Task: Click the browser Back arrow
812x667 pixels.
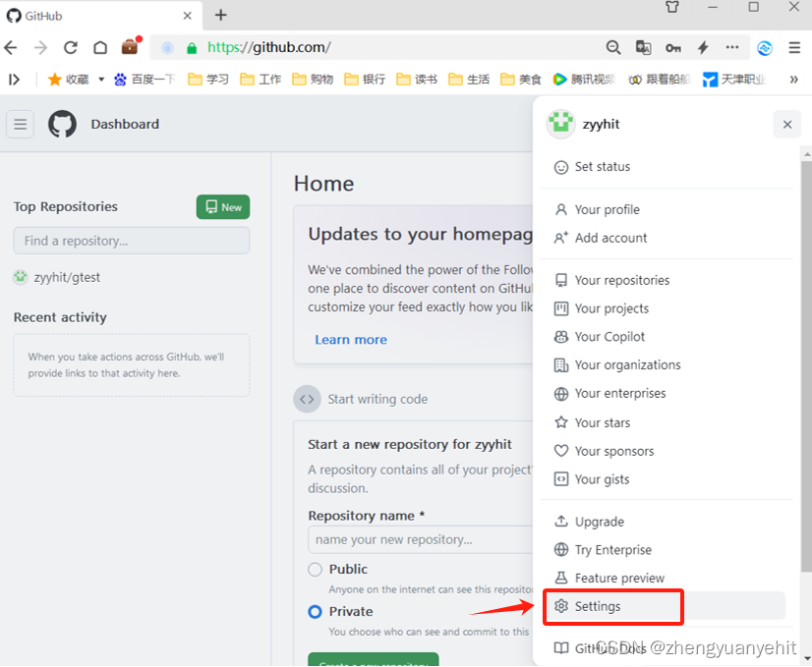Action: pyautogui.click(x=11, y=47)
